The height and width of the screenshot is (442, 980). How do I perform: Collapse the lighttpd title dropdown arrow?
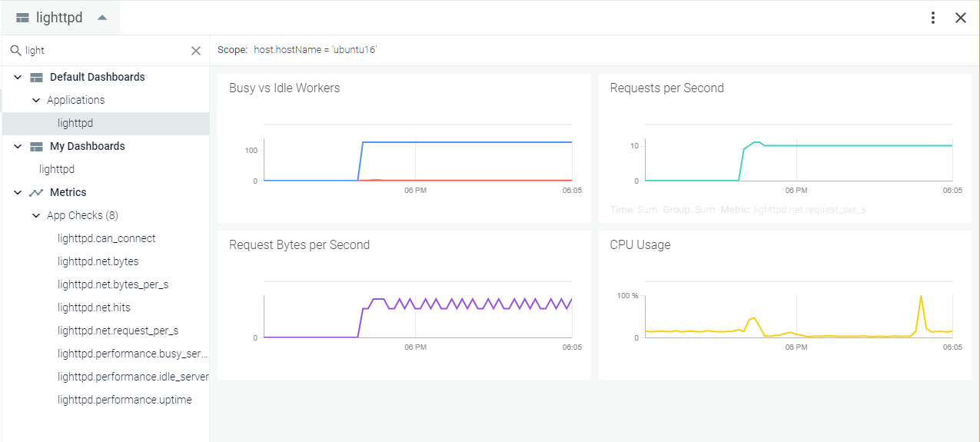coord(102,18)
